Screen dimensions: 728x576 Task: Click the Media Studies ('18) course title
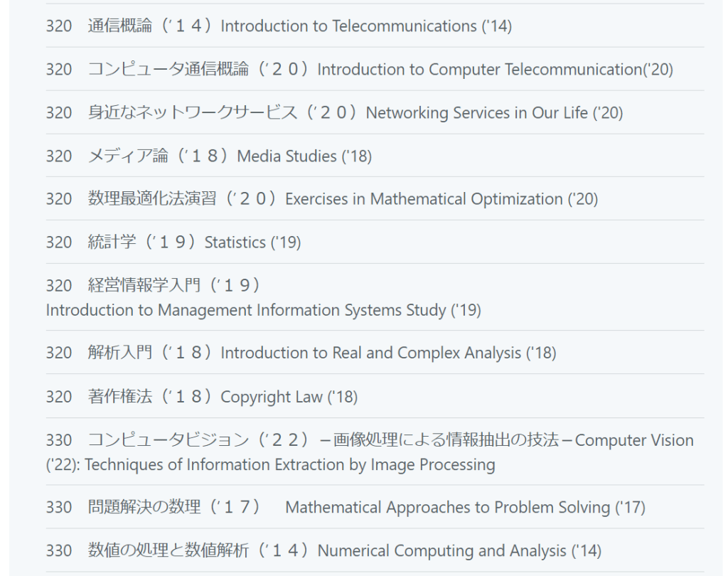pyautogui.click(x=304, y=156)
